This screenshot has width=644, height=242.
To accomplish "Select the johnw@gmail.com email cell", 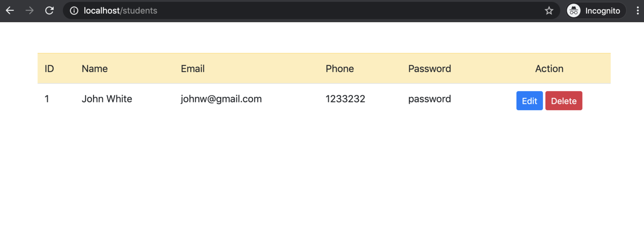I will (221, 99).
